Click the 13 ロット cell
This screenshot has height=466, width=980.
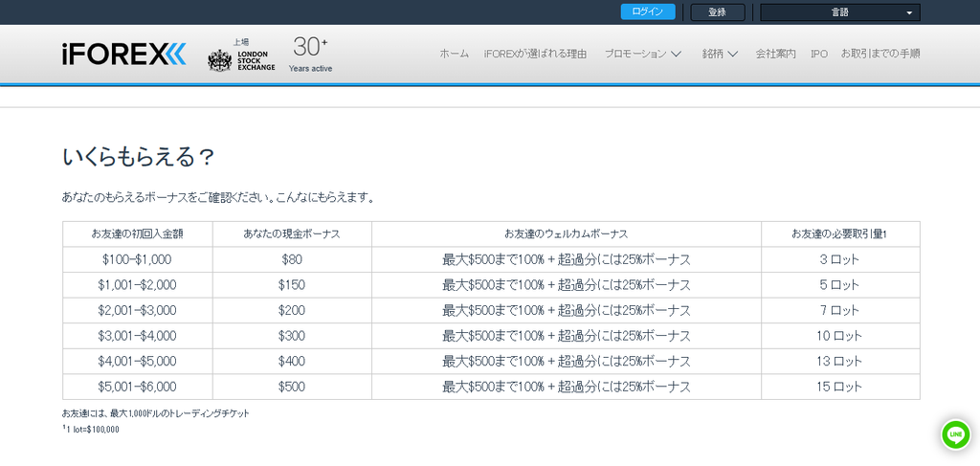tap(840, 362)
